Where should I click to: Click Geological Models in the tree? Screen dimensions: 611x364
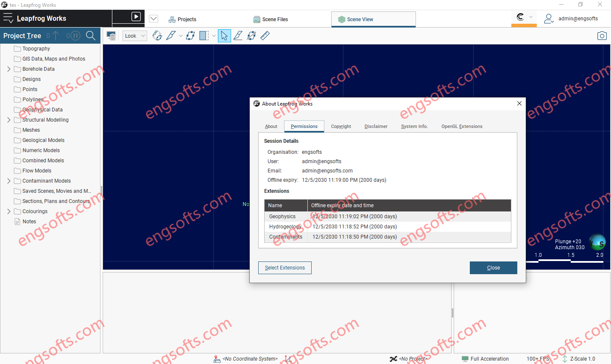tap(43, 140)
